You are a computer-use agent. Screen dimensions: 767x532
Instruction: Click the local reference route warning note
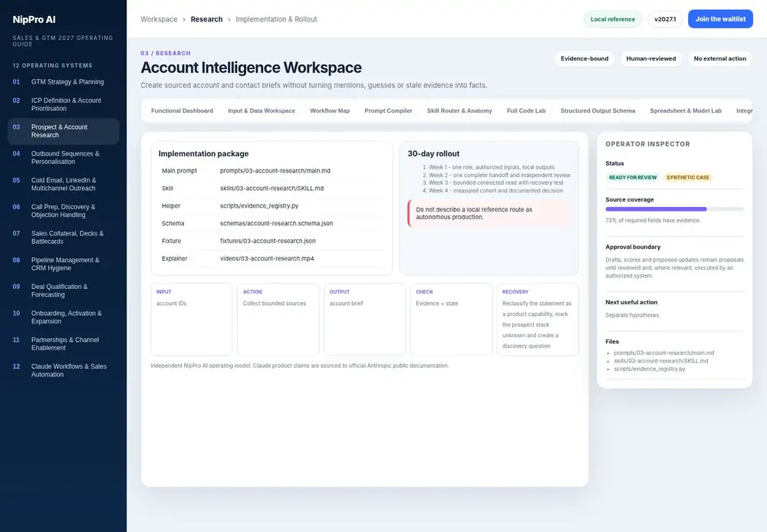[489, 213]
